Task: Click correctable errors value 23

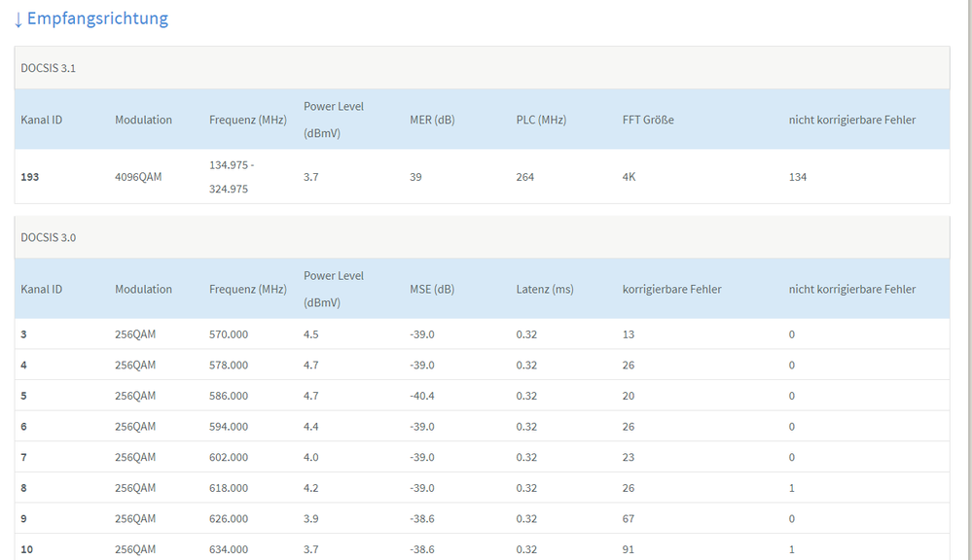Action: click(629, 457)
